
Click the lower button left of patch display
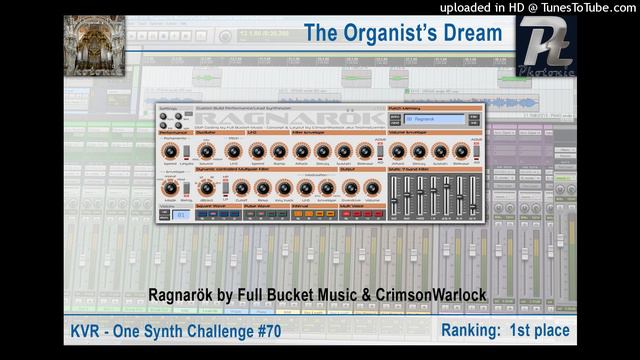click(x=396, y=123)
